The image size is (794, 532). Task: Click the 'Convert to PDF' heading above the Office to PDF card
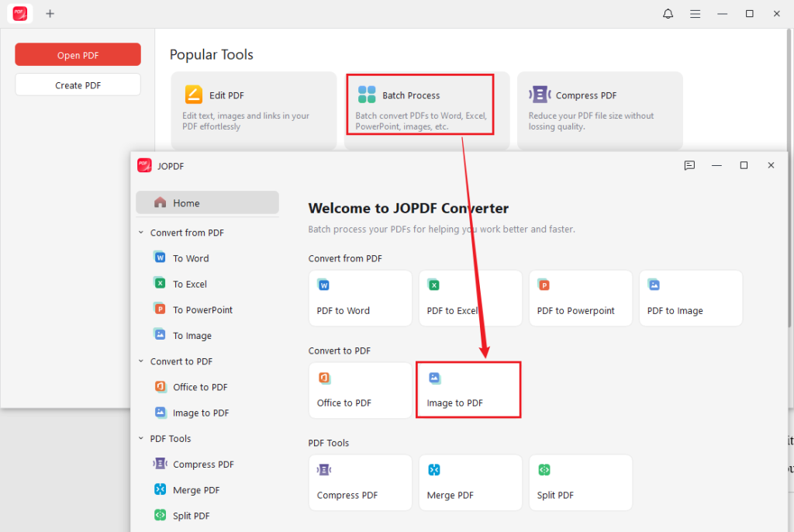pyautogui.click(x=340, y=351)
